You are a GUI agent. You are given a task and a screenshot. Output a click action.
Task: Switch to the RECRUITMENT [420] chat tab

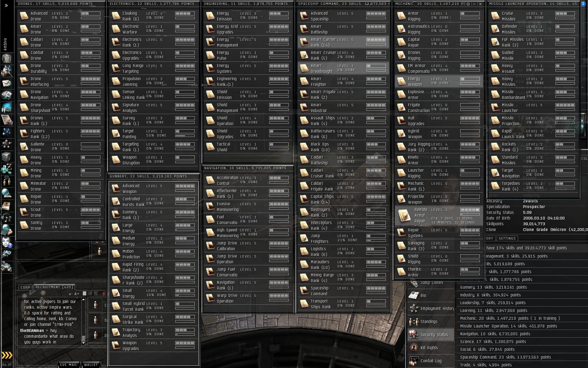click(x=54, y=287)
